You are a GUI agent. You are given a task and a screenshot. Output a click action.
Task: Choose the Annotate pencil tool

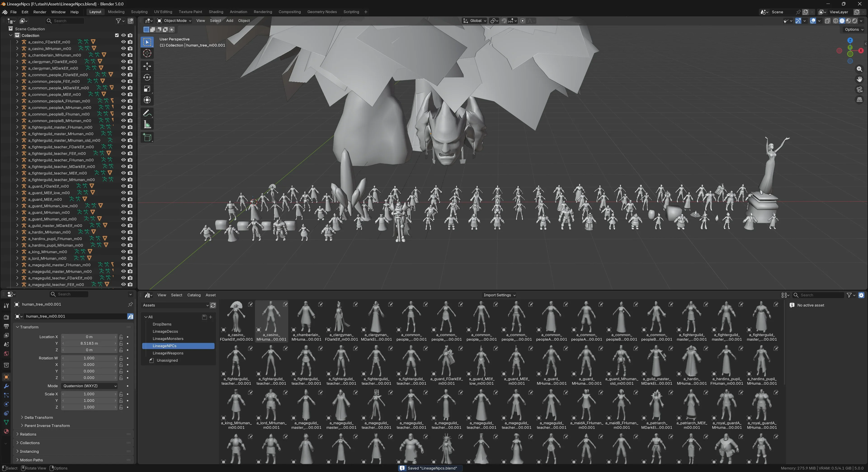[x=147, y=113]
